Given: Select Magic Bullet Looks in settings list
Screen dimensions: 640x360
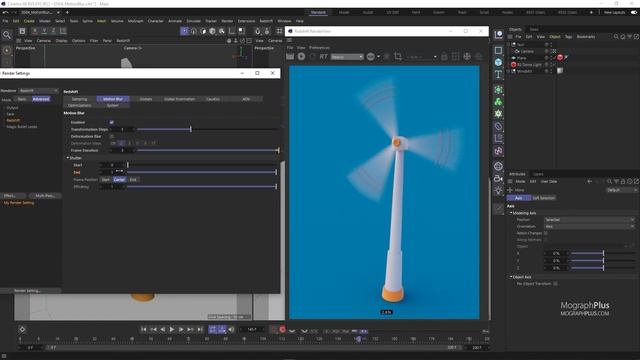Looking at the screenshot, I should click(22, 127).
